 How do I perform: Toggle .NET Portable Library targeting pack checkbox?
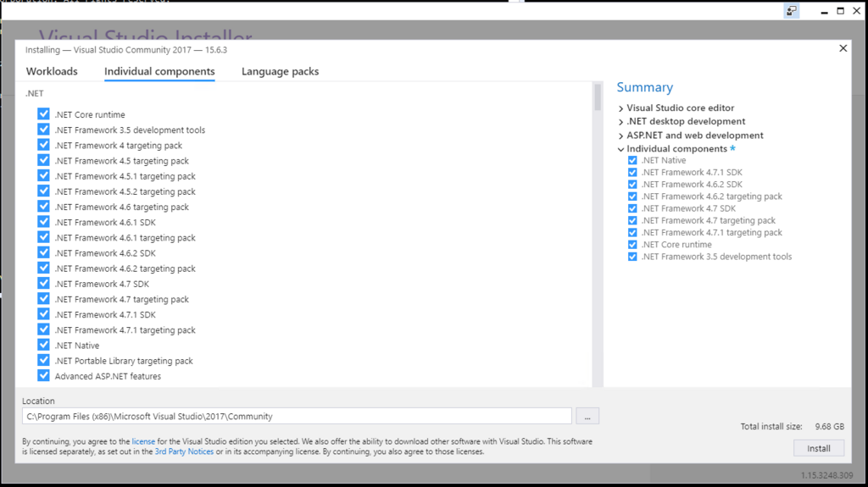(x=43, y=360)
